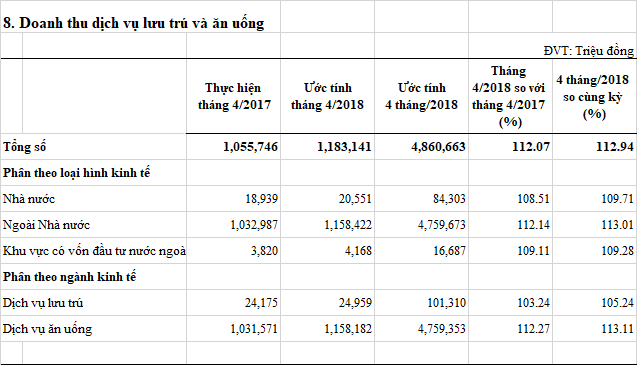Viewport: 637px width, 365px height.
Task: Select the Ước tính tháng 4/2018 header
Action: [327, 96]
